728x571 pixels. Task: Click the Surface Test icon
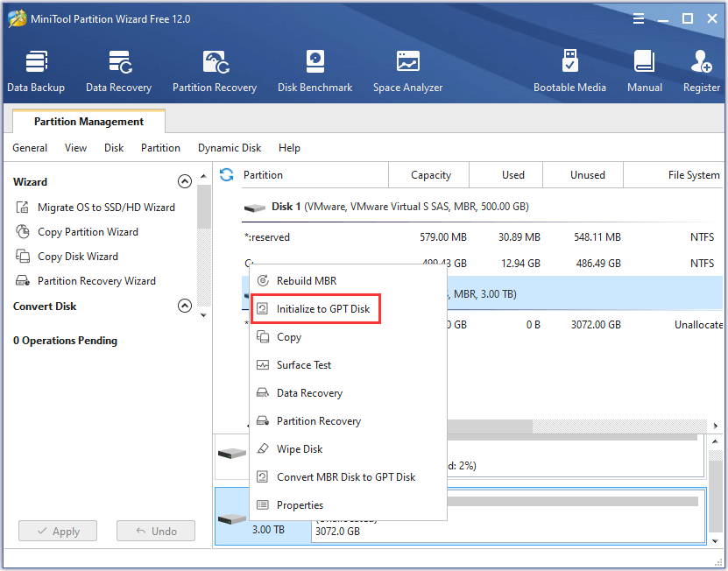coord(263,365)
